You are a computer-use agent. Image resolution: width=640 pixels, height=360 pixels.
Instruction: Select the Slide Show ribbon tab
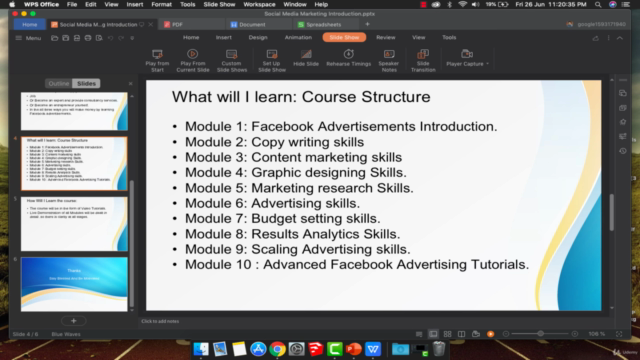[344, 38]
